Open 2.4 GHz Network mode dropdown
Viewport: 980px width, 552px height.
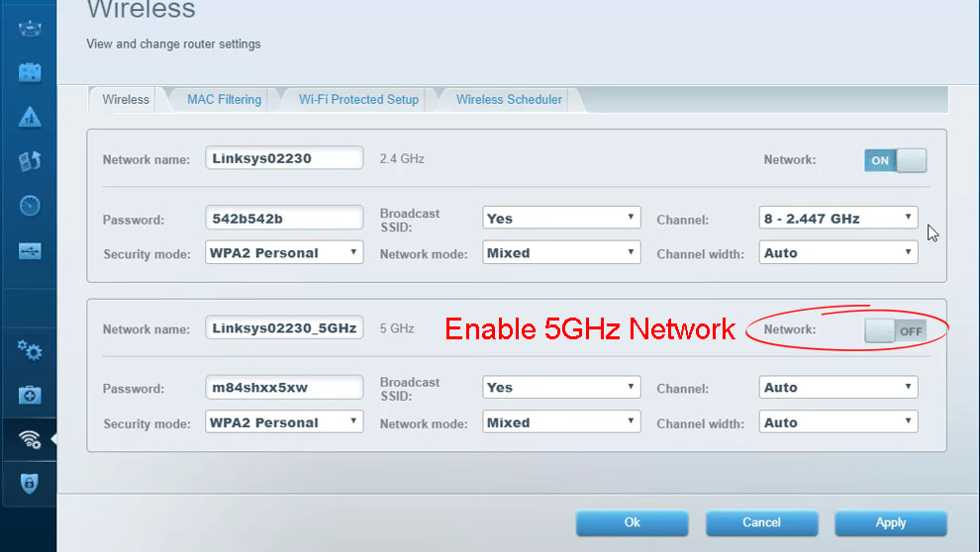pos(561,253)
